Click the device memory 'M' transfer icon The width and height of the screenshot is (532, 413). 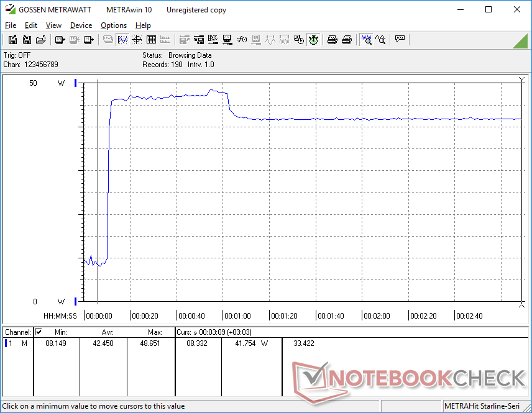(x=88, y=40)
